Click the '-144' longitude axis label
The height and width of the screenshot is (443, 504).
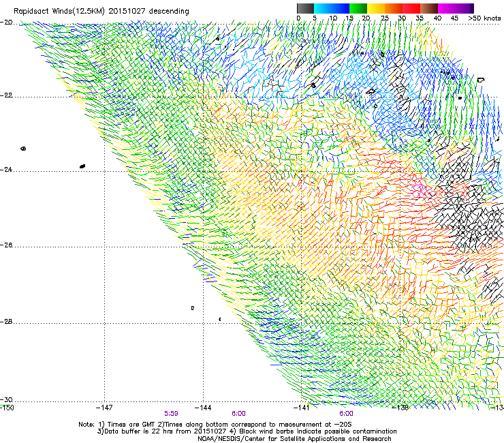[x=203, y=408]
